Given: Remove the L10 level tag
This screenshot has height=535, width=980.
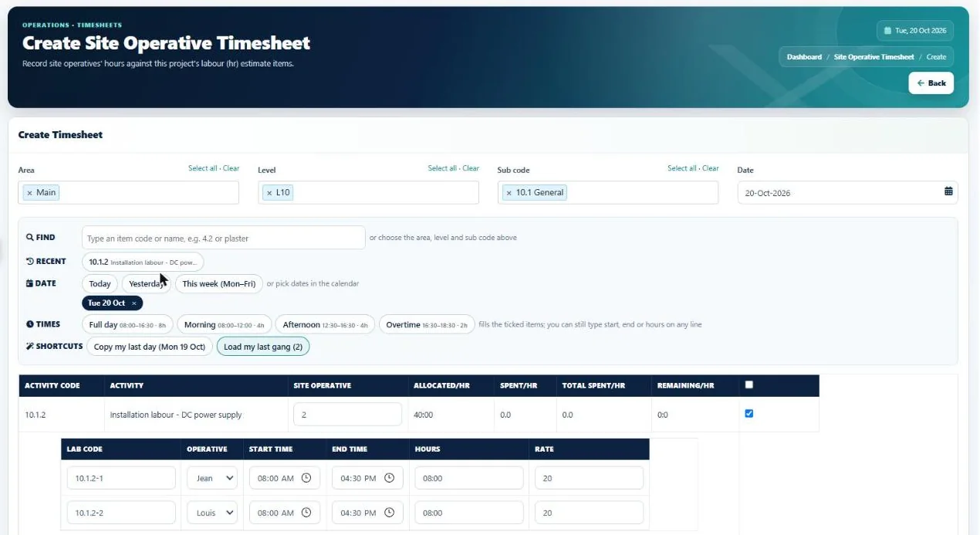Looking at the screenshot, I should [x=269, y=192].
